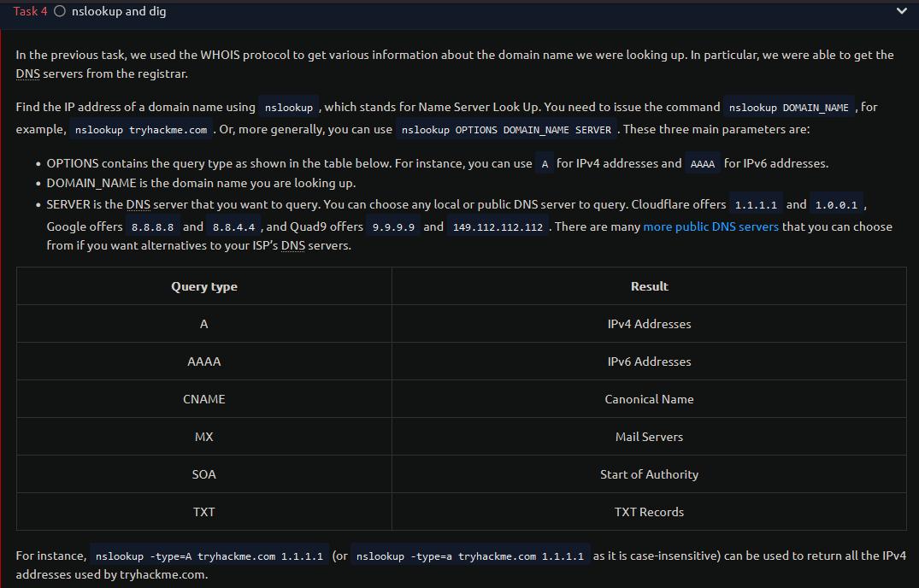The width and height of the screenshot is (919, 588).
Task: Click the Mail Servers result cell
Action: click(x=649, y=437)
